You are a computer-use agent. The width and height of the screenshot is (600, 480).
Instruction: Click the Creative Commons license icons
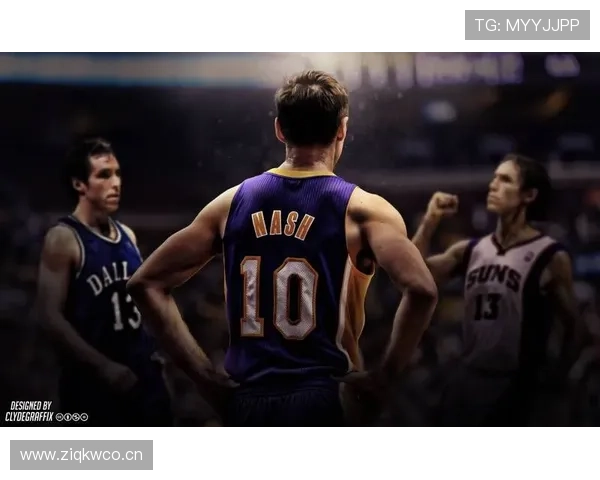72,417
